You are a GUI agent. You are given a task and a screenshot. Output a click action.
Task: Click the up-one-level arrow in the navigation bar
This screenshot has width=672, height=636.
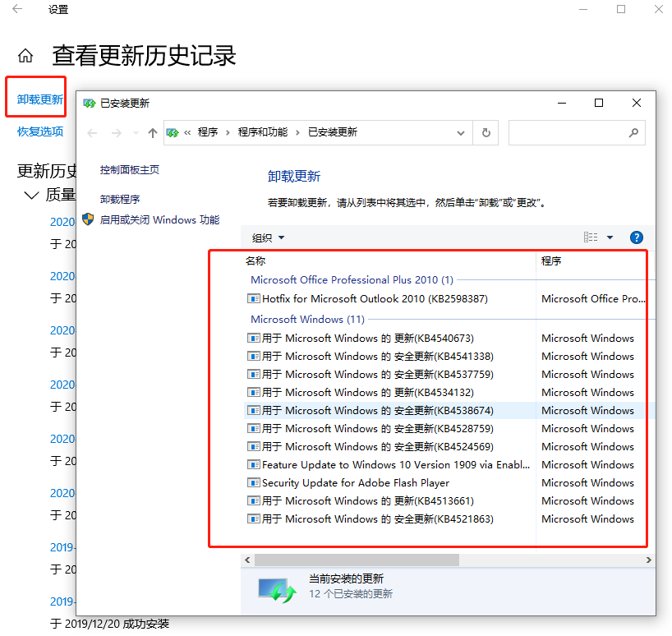[x=153, y=133]
